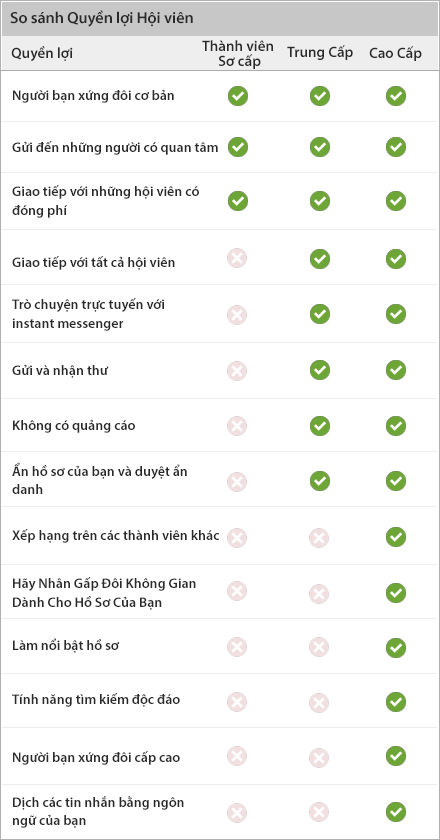This screenshot has height=840, width=440.
Task: Click Trung Cấp check for Gửi và nhận thư
Action: pos(320,370)
